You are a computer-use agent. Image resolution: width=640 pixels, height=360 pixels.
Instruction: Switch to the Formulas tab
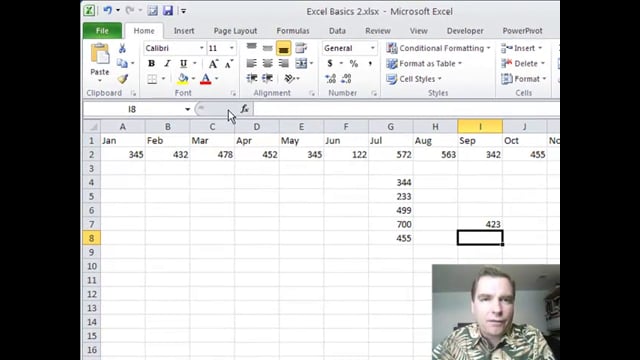[293, 31]
